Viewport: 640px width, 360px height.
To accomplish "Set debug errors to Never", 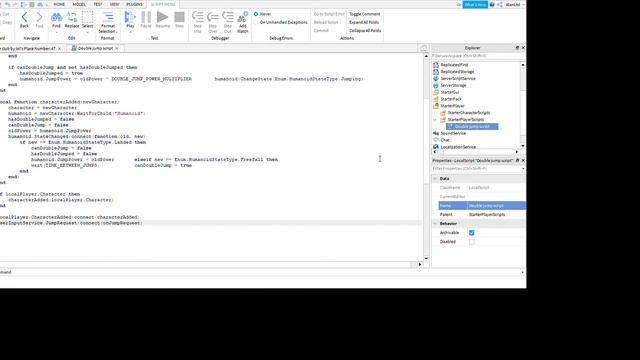I will click(262, 14).
